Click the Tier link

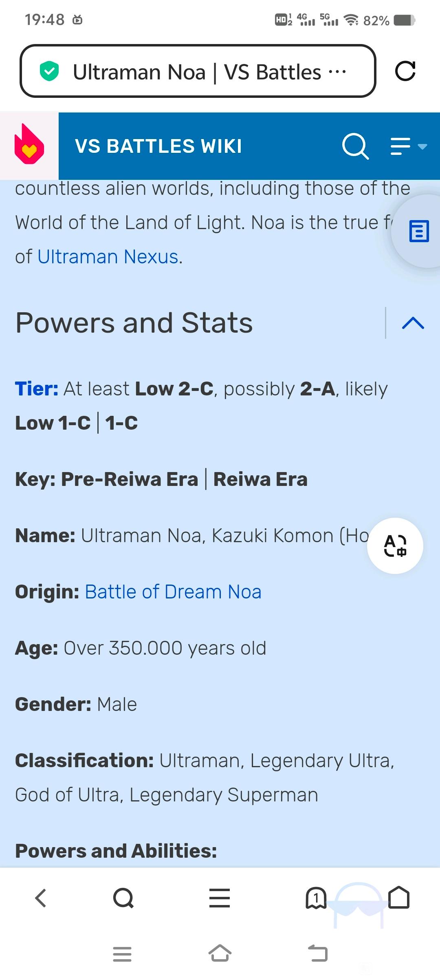(x=37, y=388)
